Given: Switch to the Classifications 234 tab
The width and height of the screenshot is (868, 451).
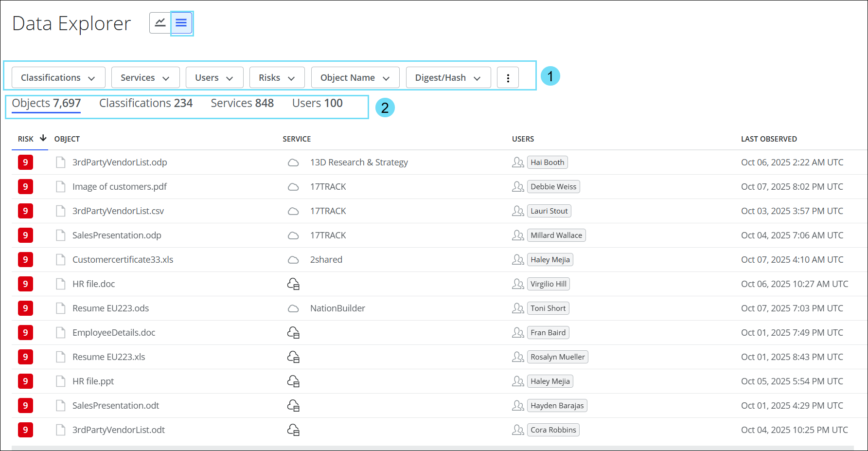Looking at the screenshot, I should 145,103.
